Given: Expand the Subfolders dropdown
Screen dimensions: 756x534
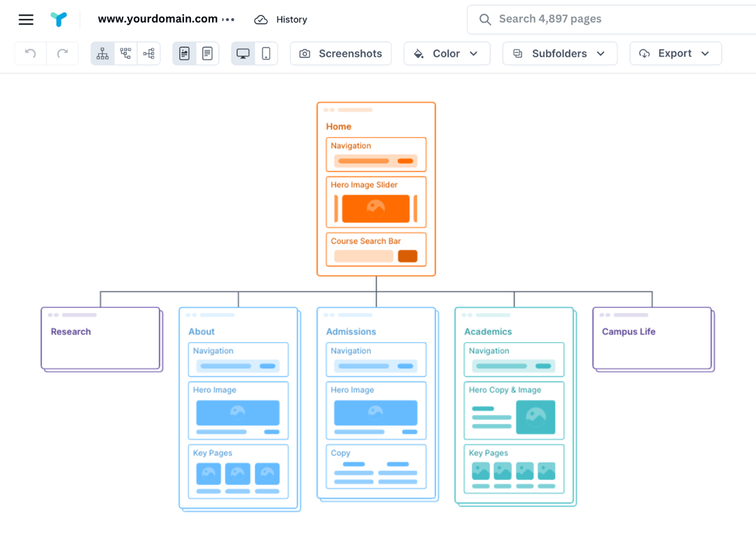Looking at the screenshot, I should pos(559,53).
